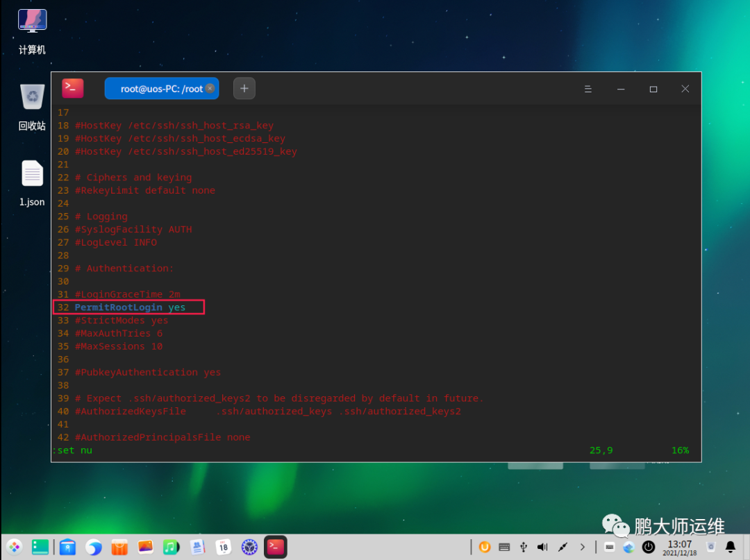Image resolution: width=750 pixels, height=560 pixels.
Task: Click the #PubkeyAuthentication yes line
Action: (148, 372)
